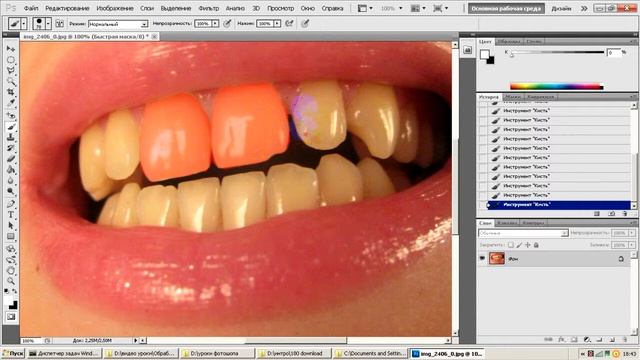Select the Elliptical Marquee tool

point(11,60)
